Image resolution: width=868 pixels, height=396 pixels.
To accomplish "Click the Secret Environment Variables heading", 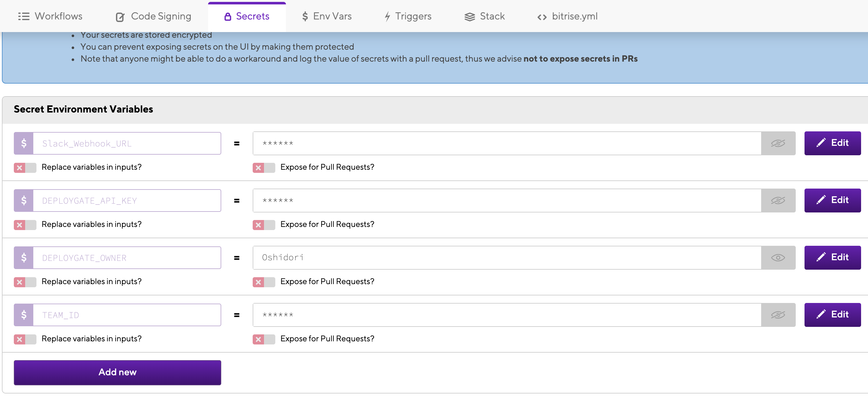I will 83,109.
